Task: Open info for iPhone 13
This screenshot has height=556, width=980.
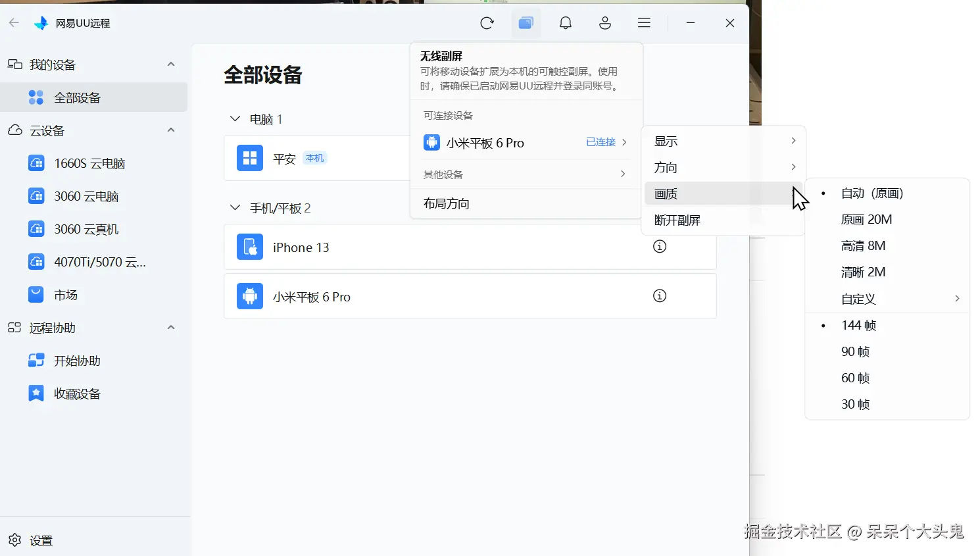Action: [660, 246]
